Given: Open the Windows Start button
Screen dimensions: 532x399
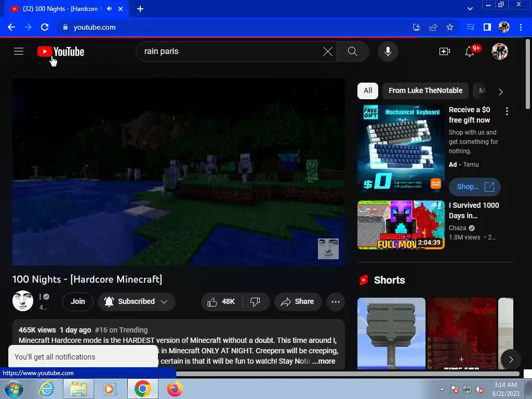Looking at the screenshot, I should point(14,389).
